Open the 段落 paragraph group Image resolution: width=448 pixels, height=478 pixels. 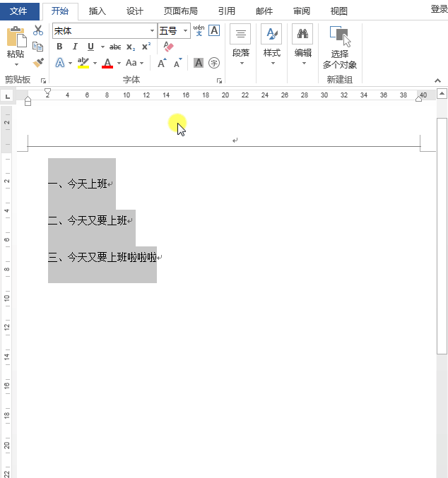(x=240, y=45)
